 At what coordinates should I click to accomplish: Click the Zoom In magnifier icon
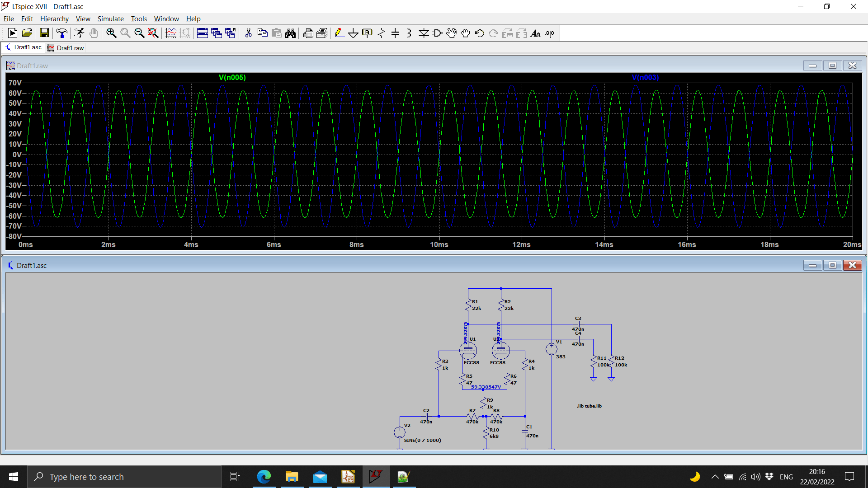click(111, 33)
